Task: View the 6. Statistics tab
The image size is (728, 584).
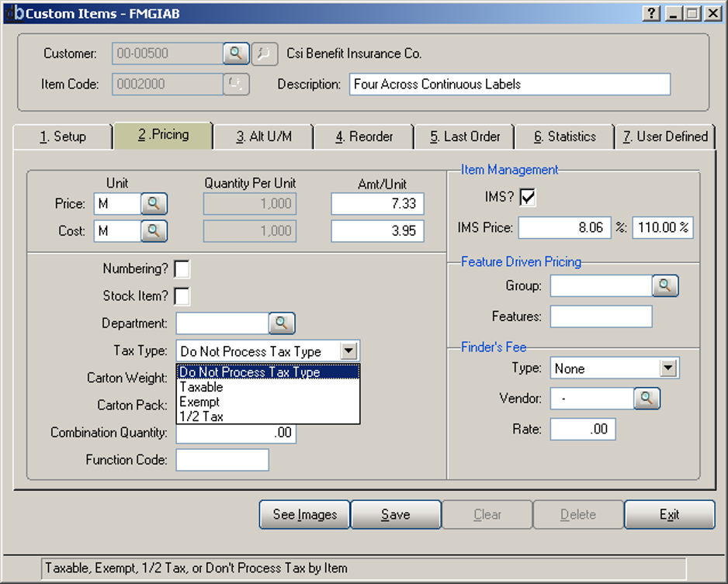Action: point(564,136)
